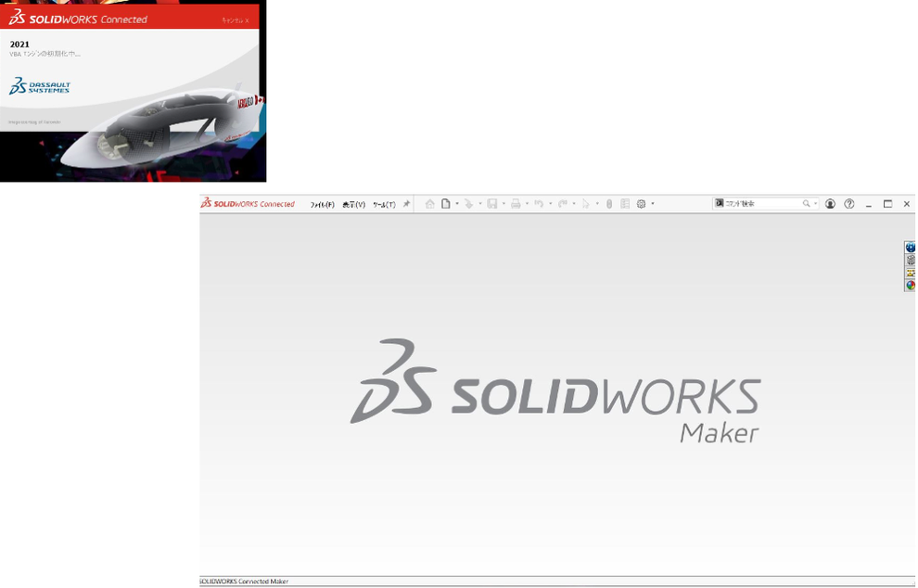918x588 pixels.
Task: Click the Save disk icon
Action: coord(491,204)
